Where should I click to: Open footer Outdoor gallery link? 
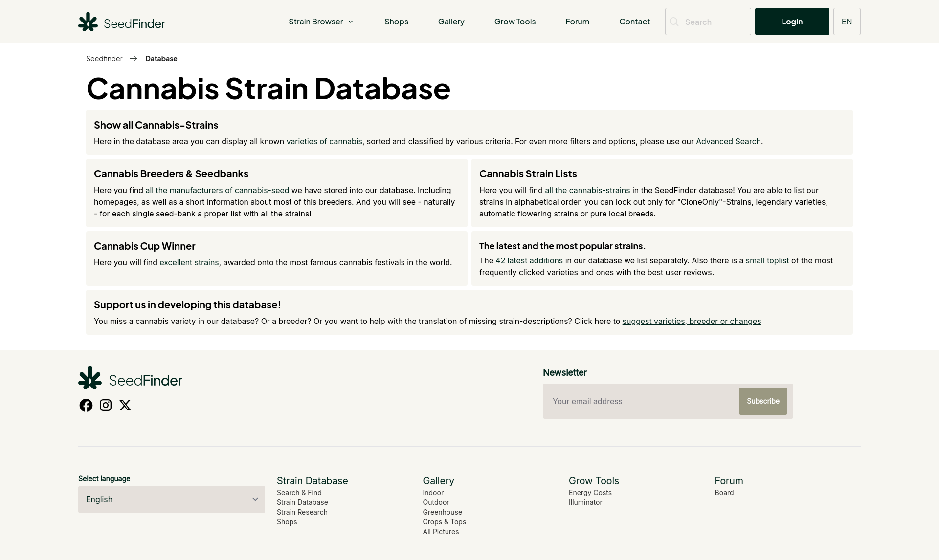(436, 502)
